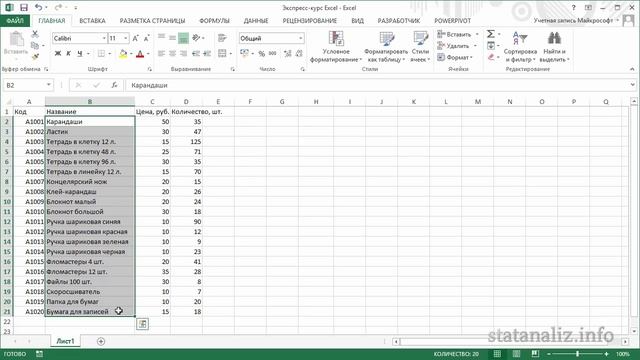This screenshot has width=640, height=360.
Task: Click the Copy icon in clipboard group
Action: point(35,45)
